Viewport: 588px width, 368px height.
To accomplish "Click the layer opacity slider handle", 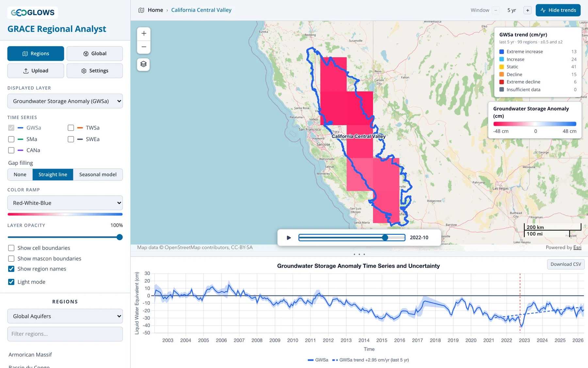I will (x=120, y=237).
